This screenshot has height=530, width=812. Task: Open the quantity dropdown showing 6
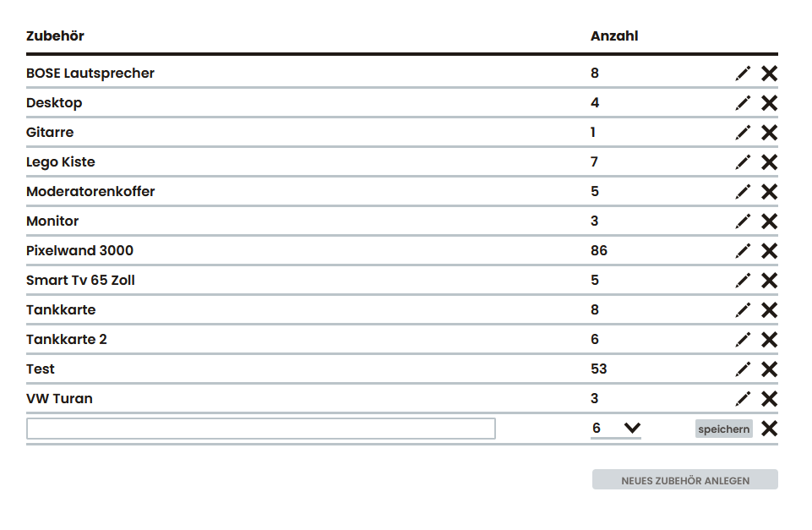point(616,429)
